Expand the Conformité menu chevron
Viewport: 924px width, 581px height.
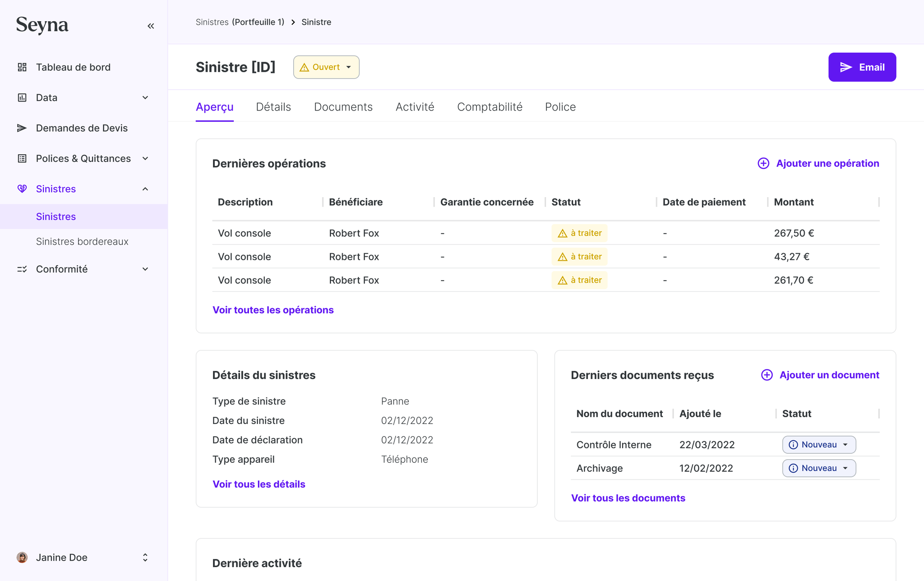point(145,269)
